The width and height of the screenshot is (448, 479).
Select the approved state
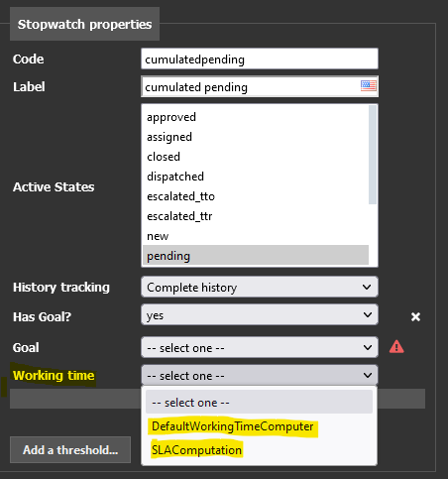click(256, 117)
